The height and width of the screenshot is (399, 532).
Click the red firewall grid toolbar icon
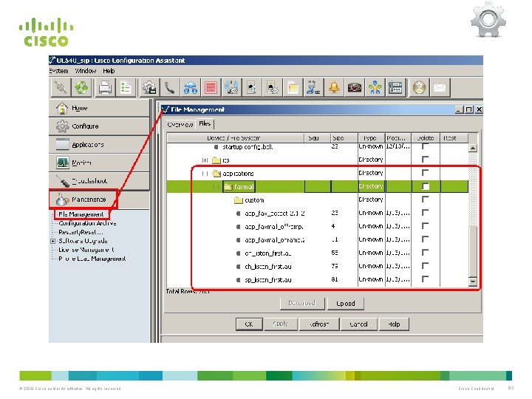[211, 88]
